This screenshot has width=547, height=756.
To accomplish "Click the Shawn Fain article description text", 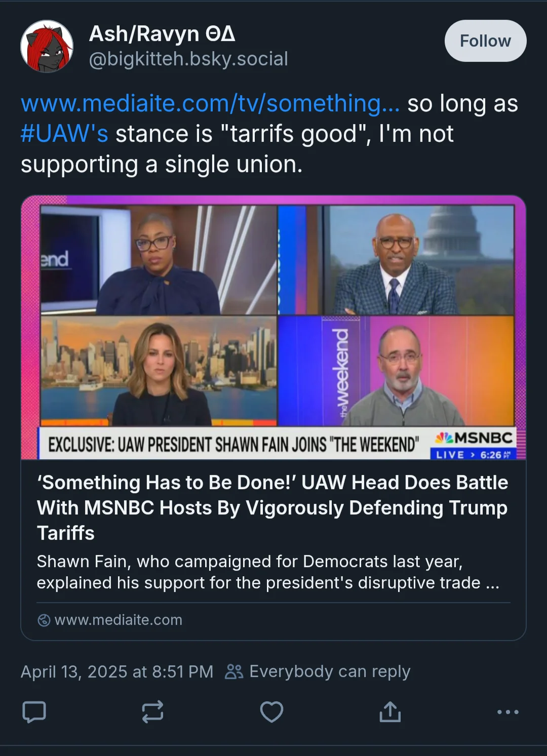I will [x=268, y=572].
